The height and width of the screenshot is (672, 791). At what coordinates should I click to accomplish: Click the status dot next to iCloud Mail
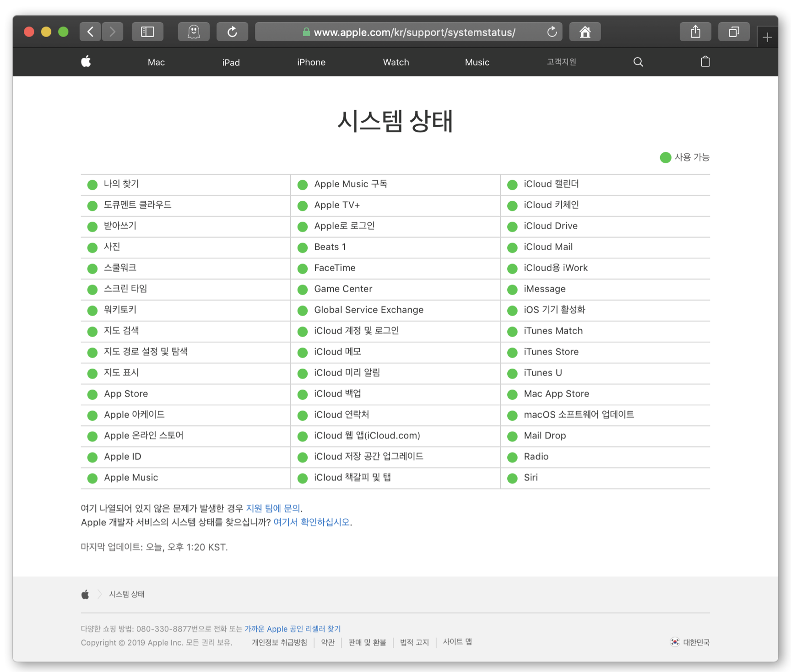point(512,248)
